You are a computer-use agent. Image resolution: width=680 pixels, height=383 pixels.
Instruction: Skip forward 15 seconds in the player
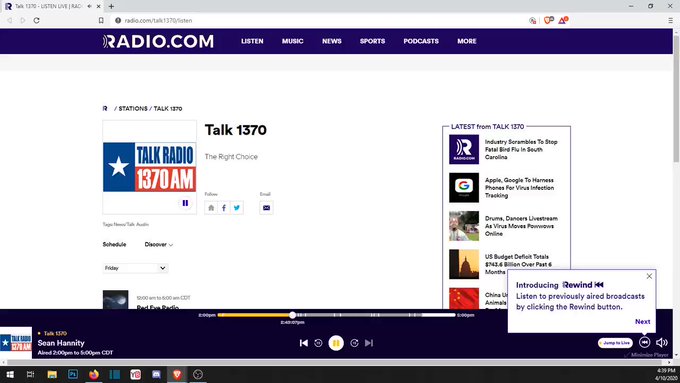(x=354, y=343)
